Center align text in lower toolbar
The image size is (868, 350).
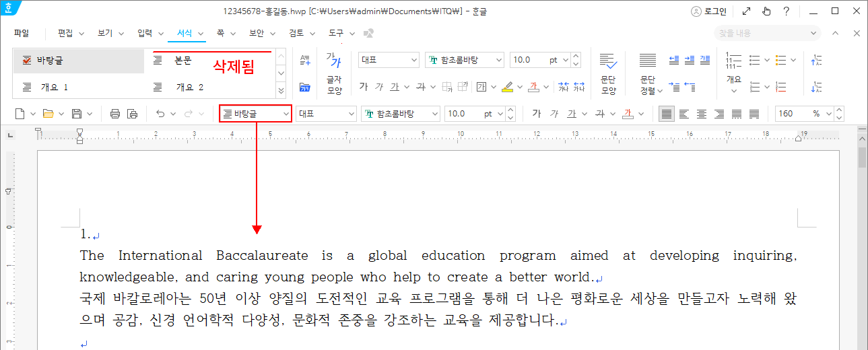pos(702,114)
